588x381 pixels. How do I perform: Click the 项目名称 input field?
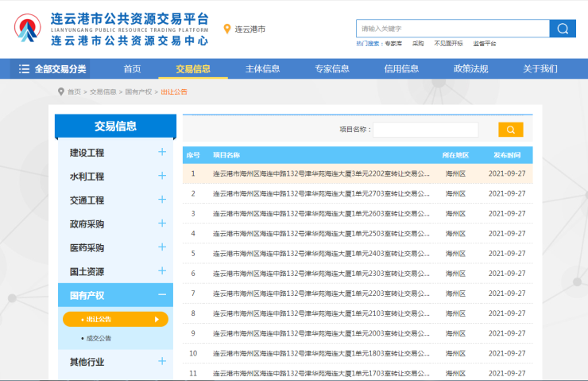click(x=426, y=130)
